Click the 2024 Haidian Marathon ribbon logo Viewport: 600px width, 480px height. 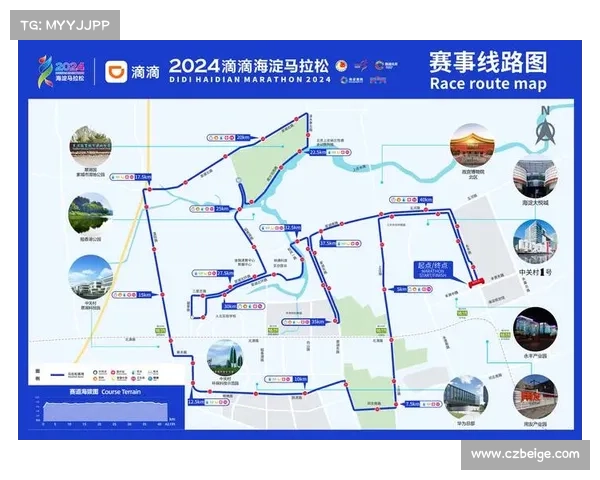tap(60, 71)
